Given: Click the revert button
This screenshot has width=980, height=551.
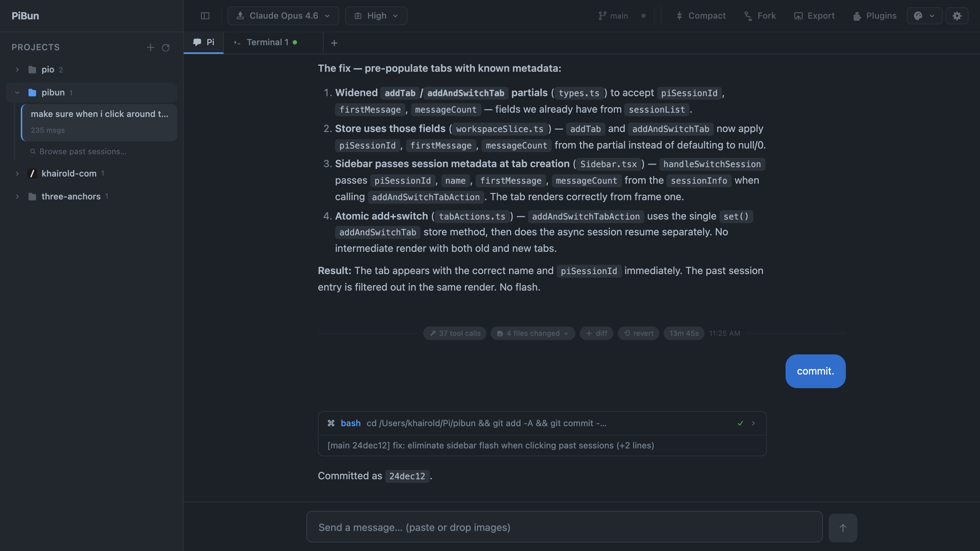Looking at the screenshot, I should (639, 333).
